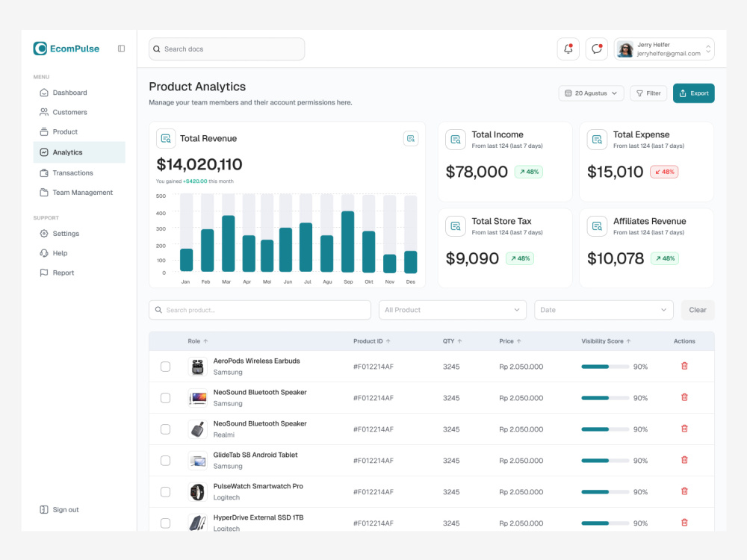
Task: Select the PulseWatch Smartwatch Pro checkbox
Action: pyautogui.click(x=165, y=492)
